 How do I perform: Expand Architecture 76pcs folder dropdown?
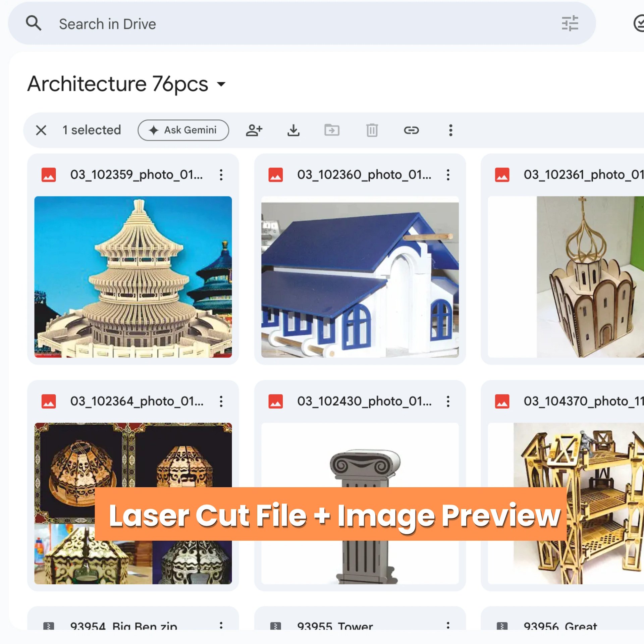point(221,84)
